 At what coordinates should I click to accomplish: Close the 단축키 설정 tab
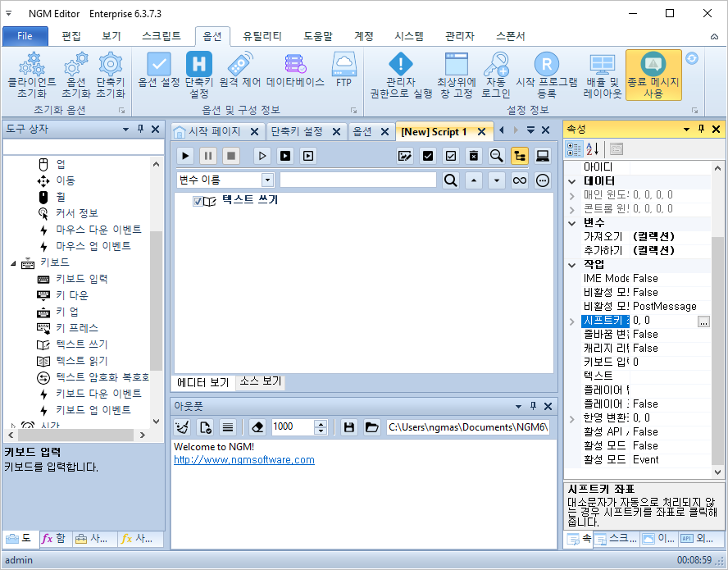[x=337, y=132]
